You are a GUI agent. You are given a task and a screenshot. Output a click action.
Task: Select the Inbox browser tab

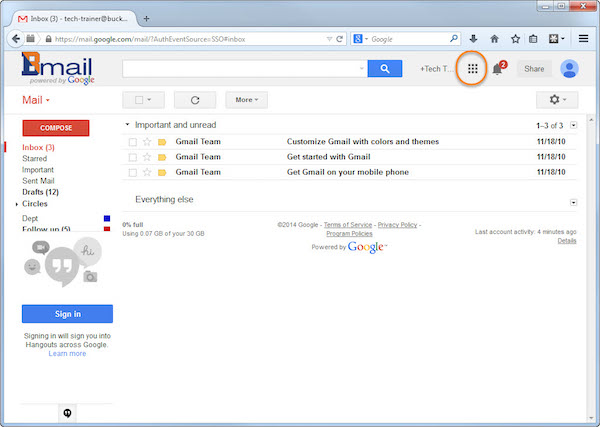click(75, 18)
